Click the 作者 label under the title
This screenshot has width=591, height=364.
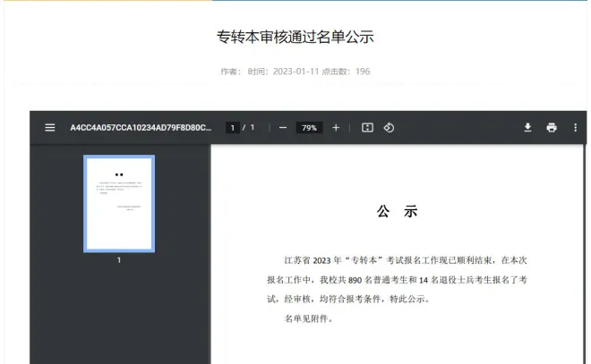click(231, 72)
